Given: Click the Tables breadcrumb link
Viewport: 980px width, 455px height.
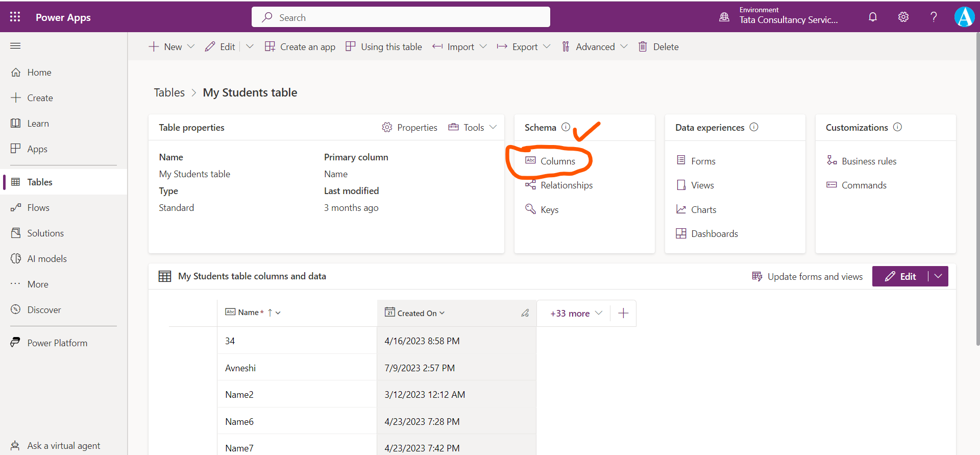Looking at the screenshot, I should [x=169, y=92].
